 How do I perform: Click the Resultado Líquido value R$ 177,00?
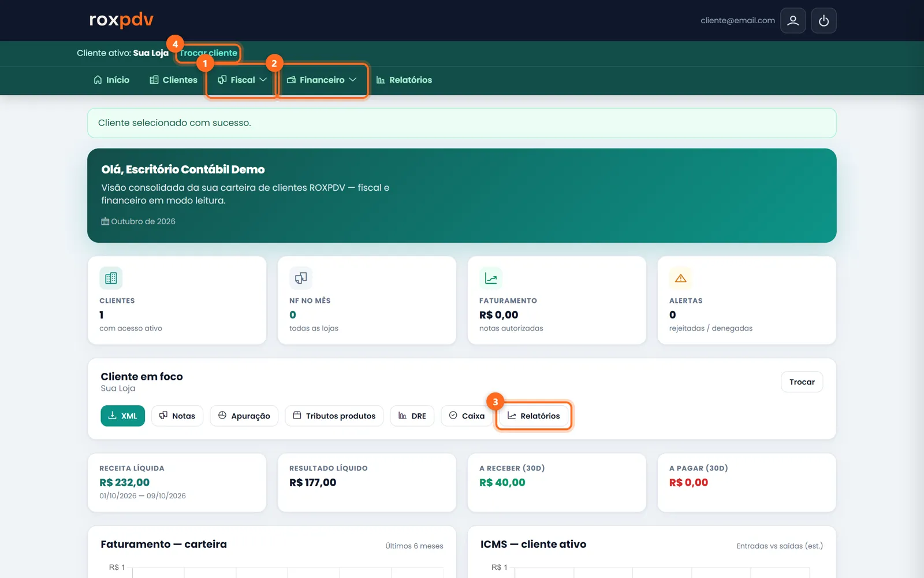(312, 483)
